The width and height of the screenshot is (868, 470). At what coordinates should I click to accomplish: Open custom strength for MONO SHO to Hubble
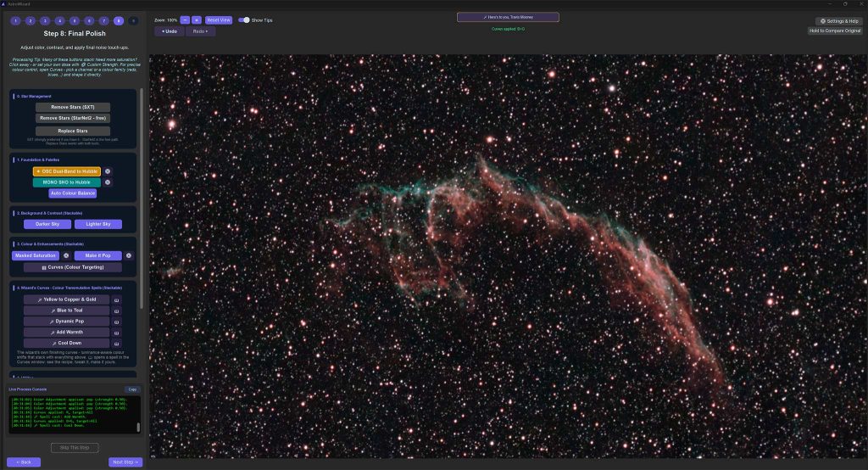[x=108, y=182]
